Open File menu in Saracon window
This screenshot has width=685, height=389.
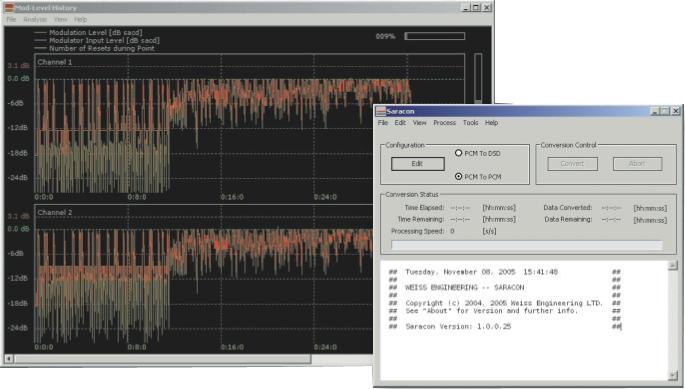click(383, 123)
